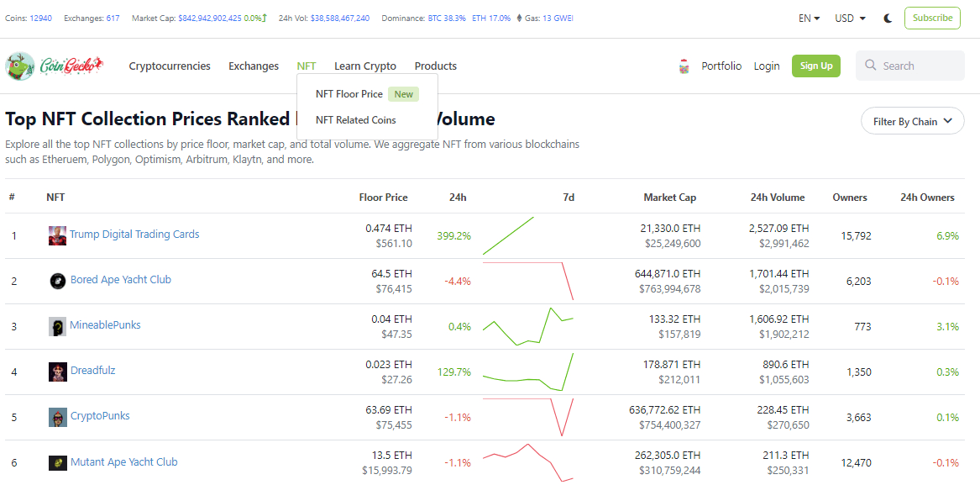This screenshot has height=485, width=980.
Task: Click ETH 17.0% dominance link
Action: coord(491,18)
